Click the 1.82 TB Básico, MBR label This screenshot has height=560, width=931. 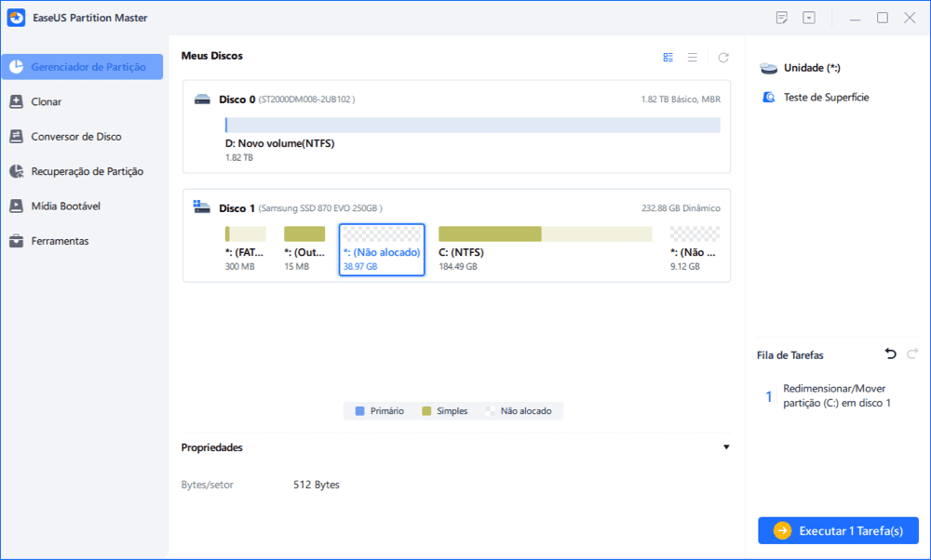pyautogui.click(x=681, y=99)
